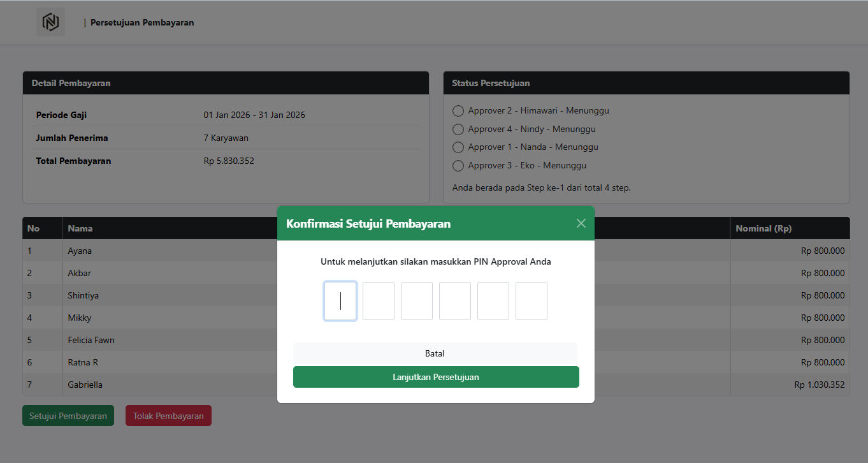Click the fourth PIN digit box

click(x=455, y=301)
